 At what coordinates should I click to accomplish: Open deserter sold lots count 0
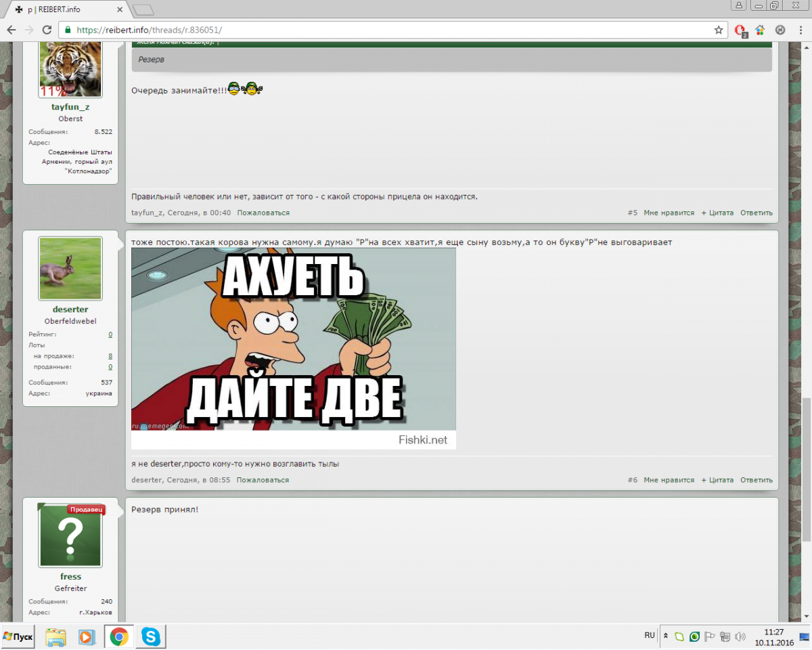tap(110, 367)
